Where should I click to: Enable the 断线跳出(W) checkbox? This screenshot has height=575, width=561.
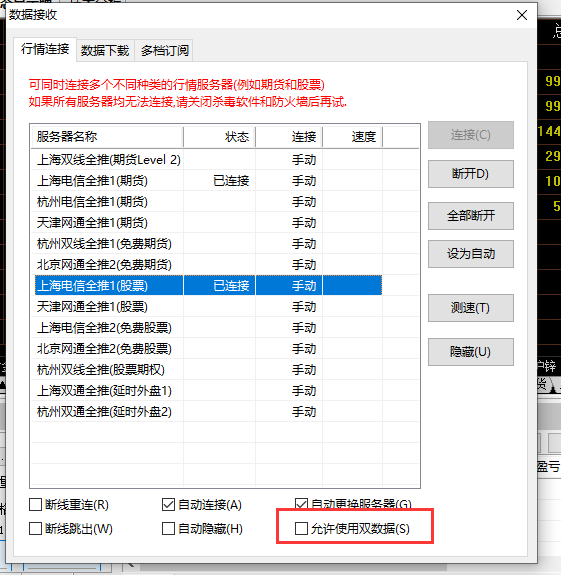click(35, 528)
